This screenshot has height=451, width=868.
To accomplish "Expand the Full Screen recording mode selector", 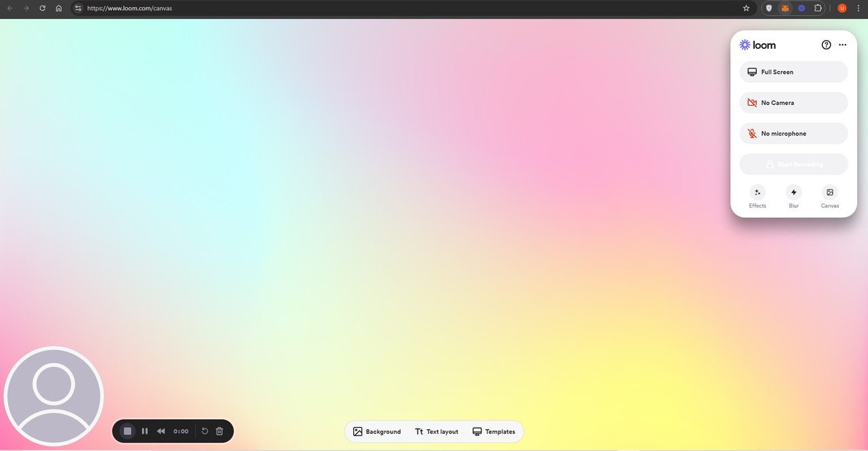I will point(793,72).
